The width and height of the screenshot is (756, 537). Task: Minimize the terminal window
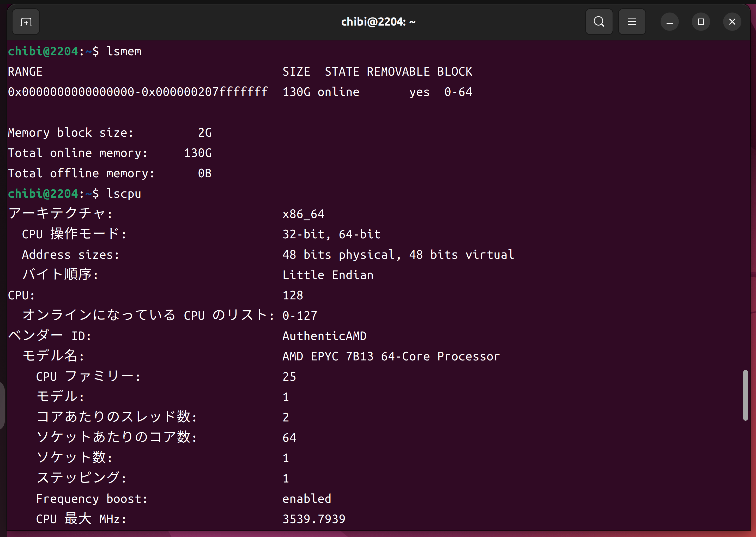click(669, 22)
